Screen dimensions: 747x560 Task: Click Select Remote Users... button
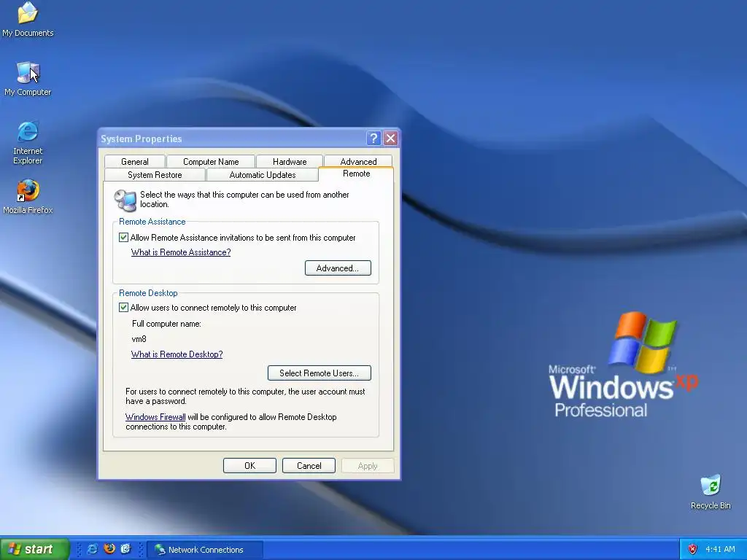point(320,373)
